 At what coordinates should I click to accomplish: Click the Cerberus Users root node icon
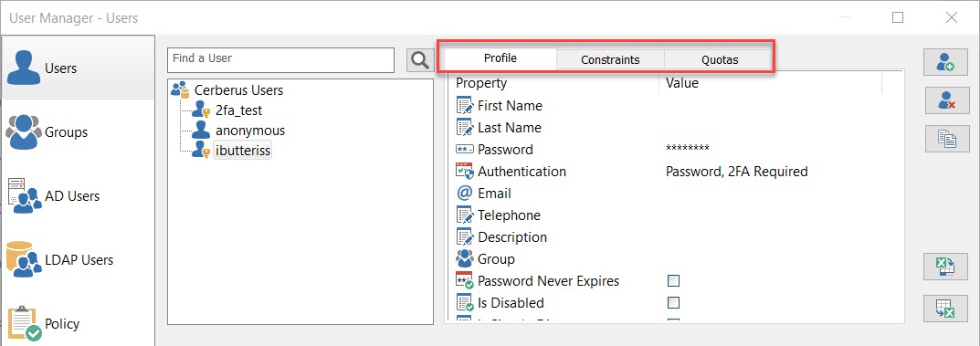[x=180, y=90]
